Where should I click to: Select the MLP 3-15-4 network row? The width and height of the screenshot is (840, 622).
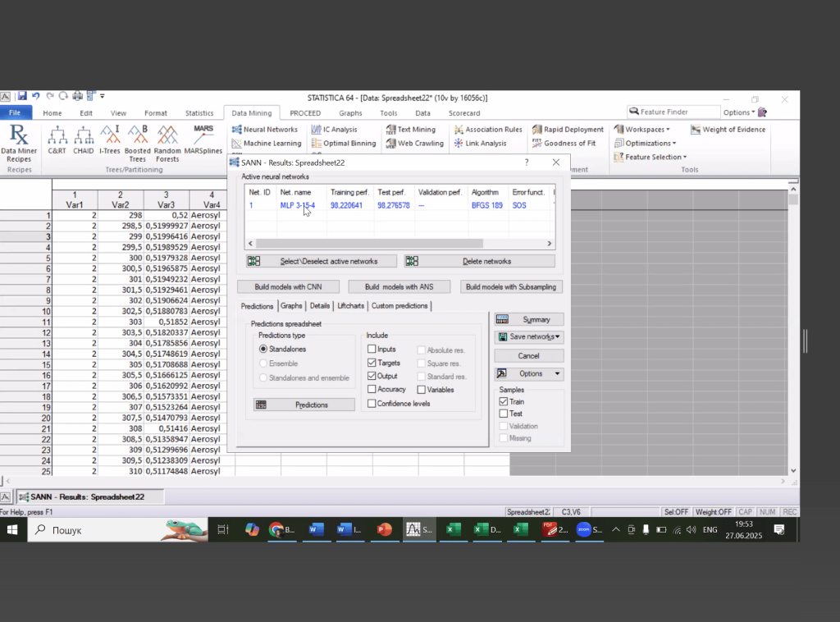pos(399,205)
